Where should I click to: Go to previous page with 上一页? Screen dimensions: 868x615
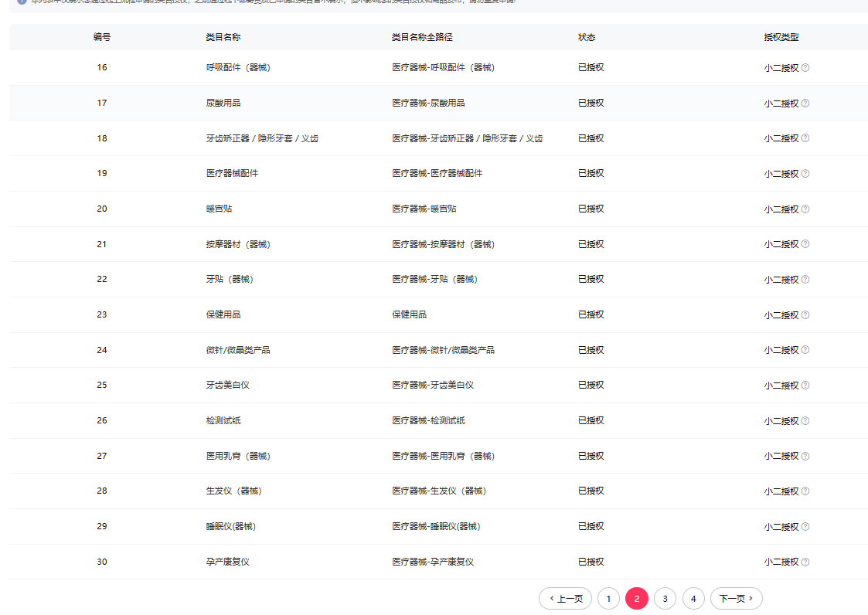(565, 599)
